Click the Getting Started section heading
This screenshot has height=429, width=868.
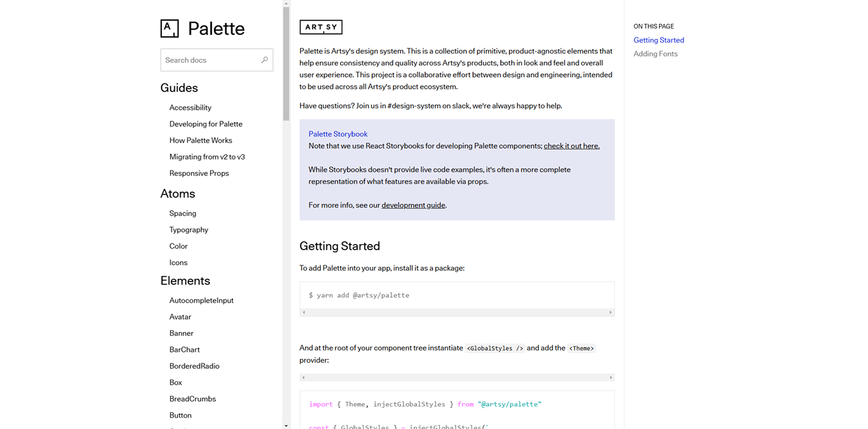[340, 246]
